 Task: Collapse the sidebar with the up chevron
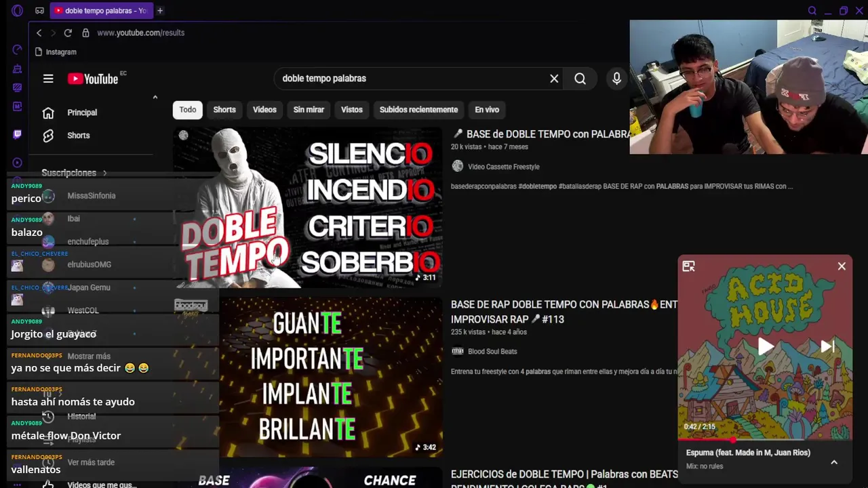pos(155,98)
